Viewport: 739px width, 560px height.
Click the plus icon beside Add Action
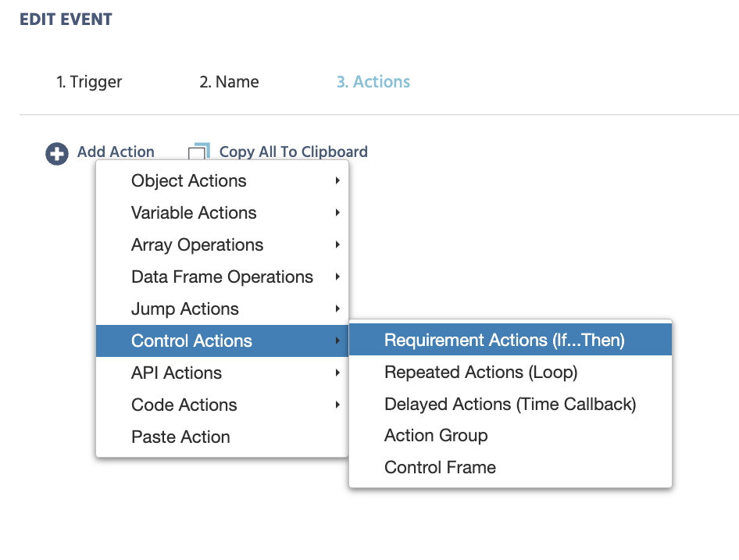pyautogui.click(x=56, y=154)
